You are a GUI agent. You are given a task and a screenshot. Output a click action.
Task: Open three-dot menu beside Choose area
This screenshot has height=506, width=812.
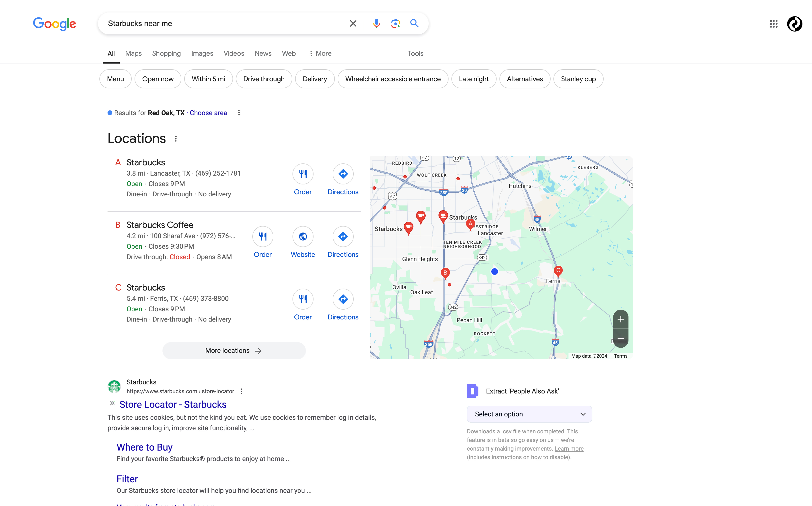[239, 113]
